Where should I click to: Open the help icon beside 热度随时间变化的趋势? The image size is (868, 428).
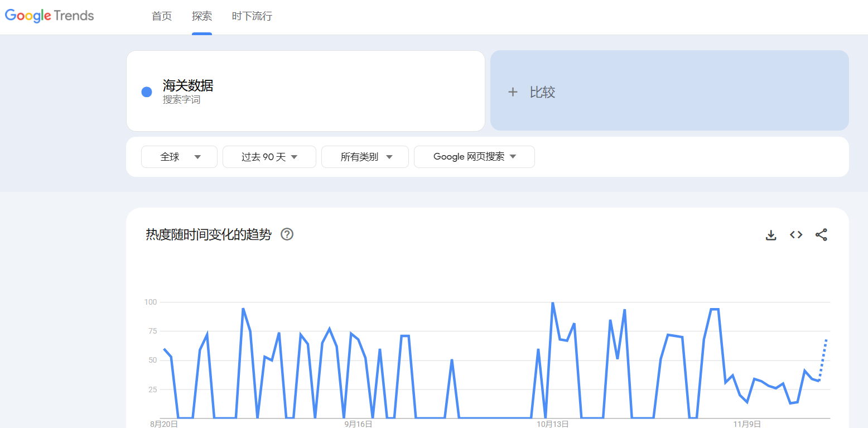pyautogui.click(x=287, y=234)
